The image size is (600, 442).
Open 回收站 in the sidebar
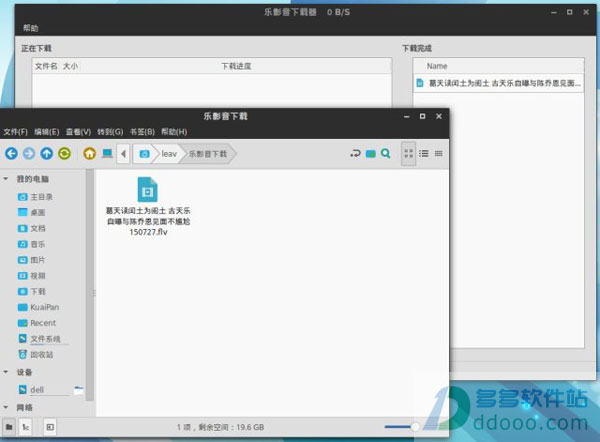click(x=36, y=355)
